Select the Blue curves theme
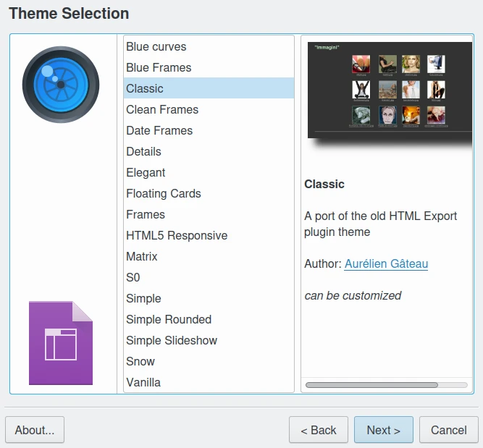This screenshot has width=483, height=448. (x=156, y=46)
